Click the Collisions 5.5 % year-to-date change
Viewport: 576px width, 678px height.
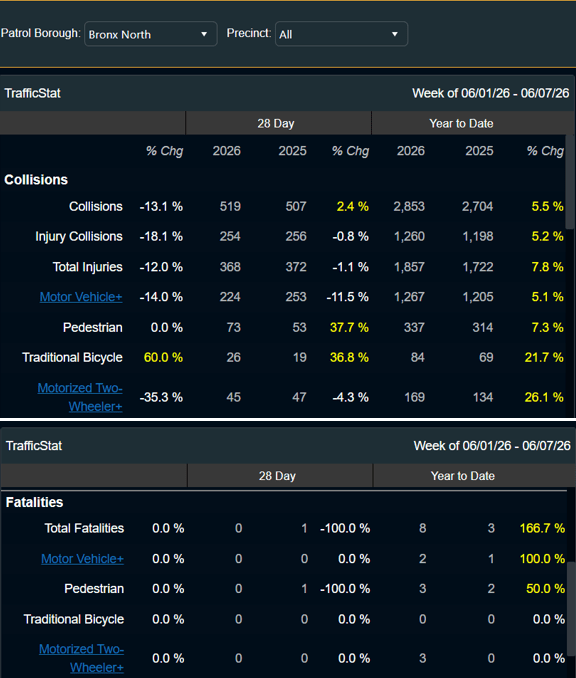[x=547, y=206]
